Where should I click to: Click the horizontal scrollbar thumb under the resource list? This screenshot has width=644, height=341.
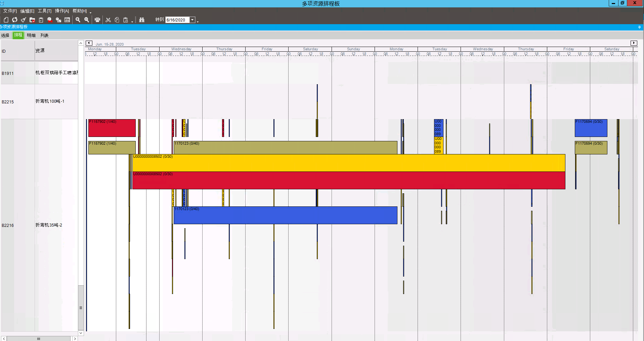(x=39, y=339)
